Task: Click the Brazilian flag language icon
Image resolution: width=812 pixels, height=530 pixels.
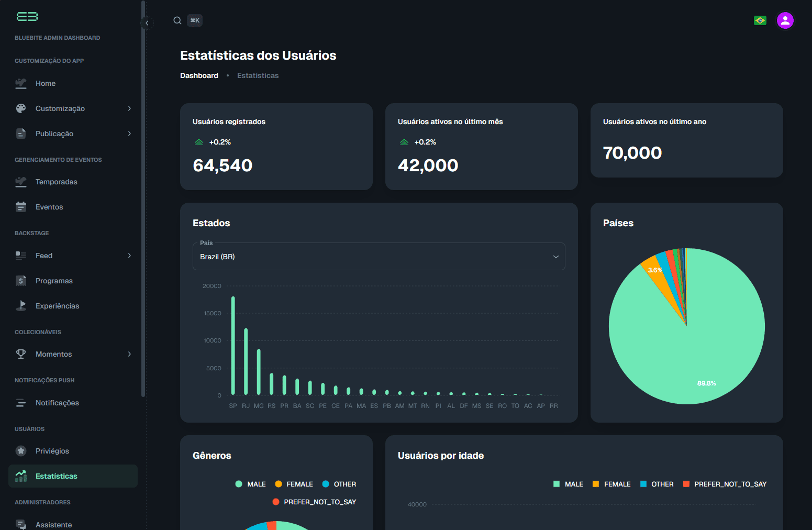Action: [x=760, y=20]
